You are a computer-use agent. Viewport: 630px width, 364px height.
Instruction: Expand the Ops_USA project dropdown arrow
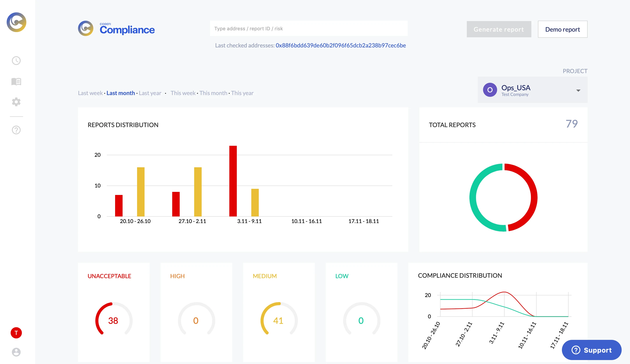click(x=578, y=90)
